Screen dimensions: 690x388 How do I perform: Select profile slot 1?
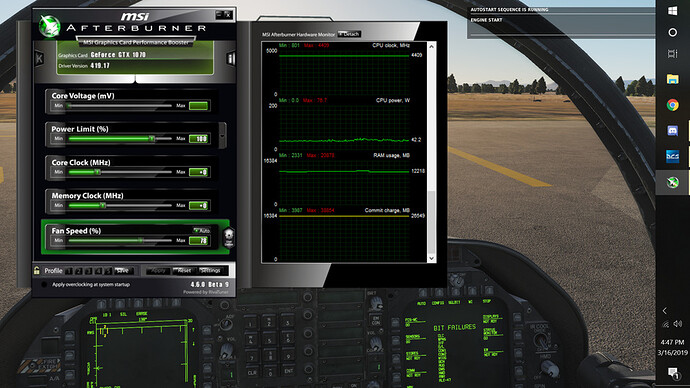pyautogui.click(x=70, y=271)
